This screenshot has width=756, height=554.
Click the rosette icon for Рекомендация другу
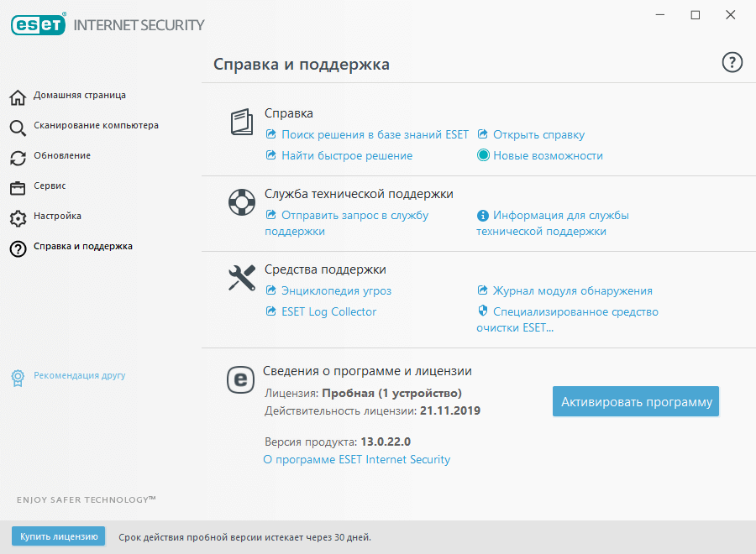18,379
